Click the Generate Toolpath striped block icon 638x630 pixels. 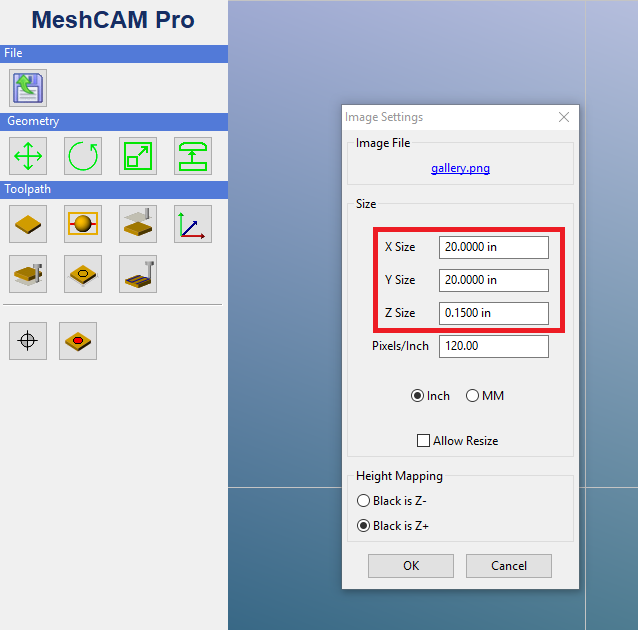coord(138,274)
